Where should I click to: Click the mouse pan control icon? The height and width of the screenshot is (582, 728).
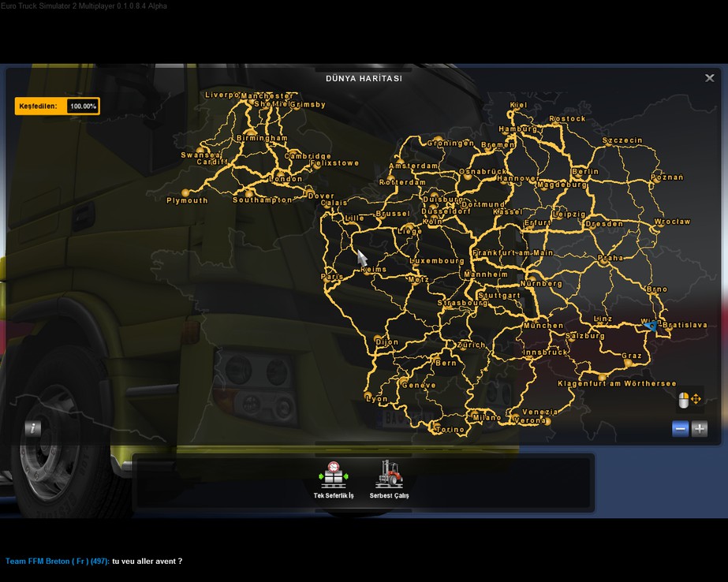[x=689, y=400]
